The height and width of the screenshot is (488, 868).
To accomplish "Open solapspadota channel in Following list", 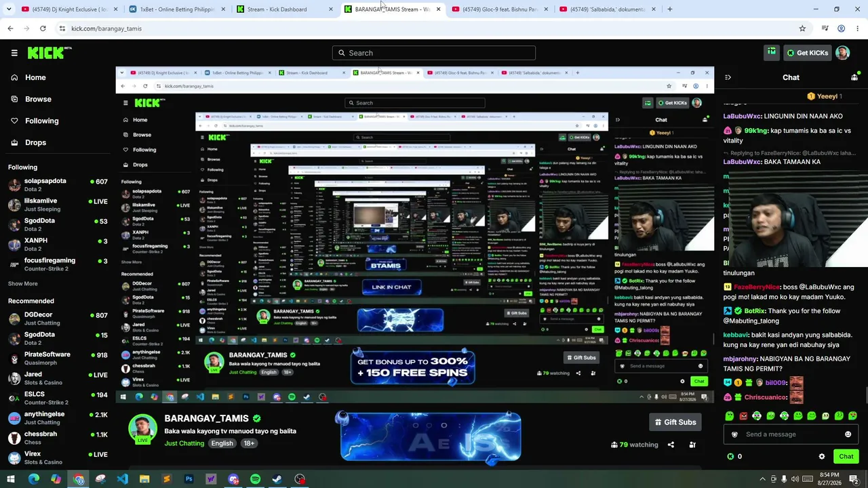I will click(58, 184).
